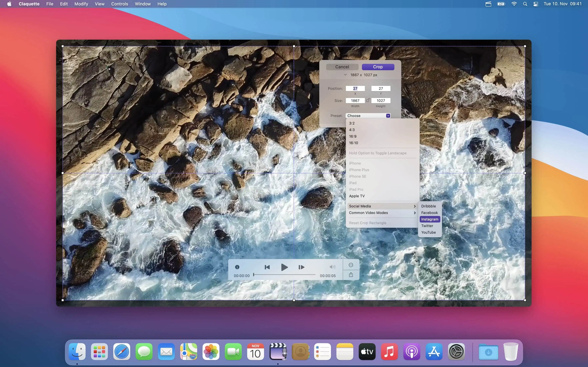
Task: Click the Cancel button
Action: pyautogui.click(x=342, y=67)
